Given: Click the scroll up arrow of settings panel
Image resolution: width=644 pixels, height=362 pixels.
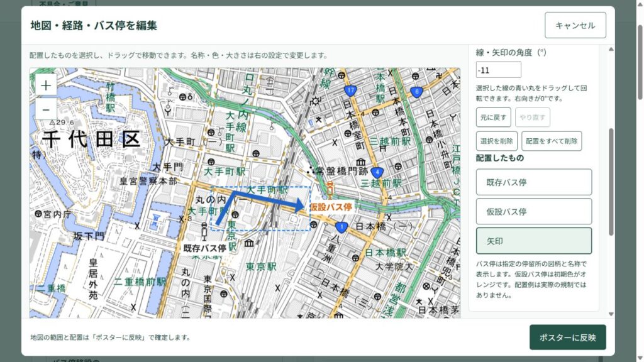Looking at the screenshot, I should coord(611,49).
